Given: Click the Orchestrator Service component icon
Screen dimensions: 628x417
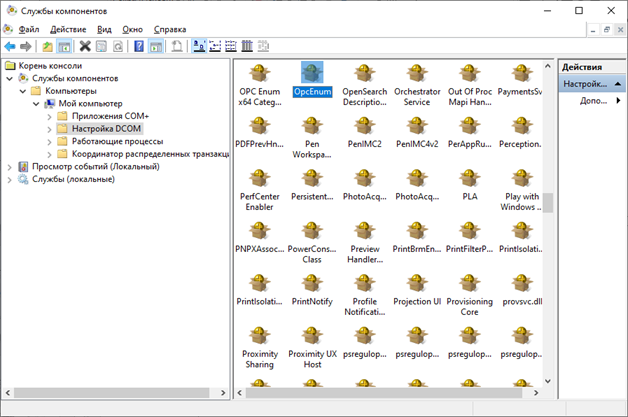Looking at the screenshot, I should (417, 74).
